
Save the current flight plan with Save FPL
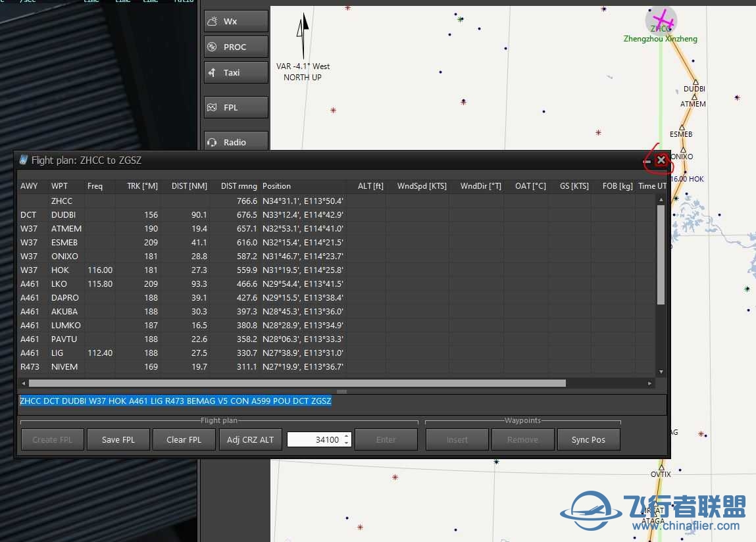pyautogui.click(x=118, y=439)
